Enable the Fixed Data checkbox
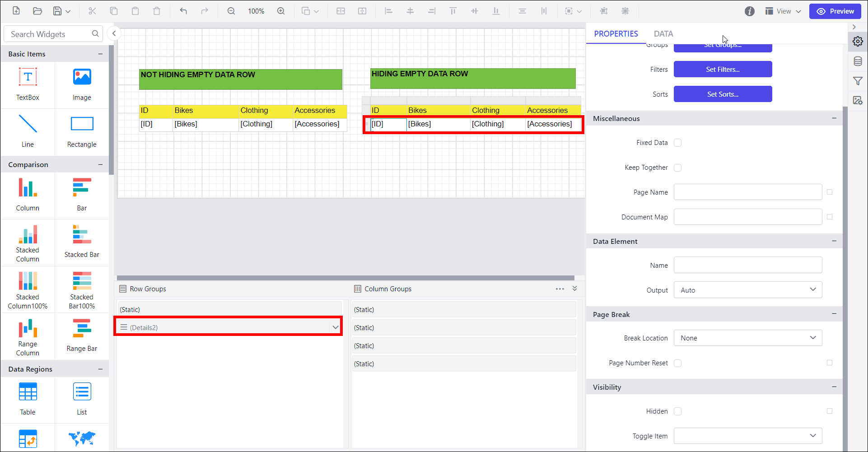The image size is (868, 452). [677, 143]
